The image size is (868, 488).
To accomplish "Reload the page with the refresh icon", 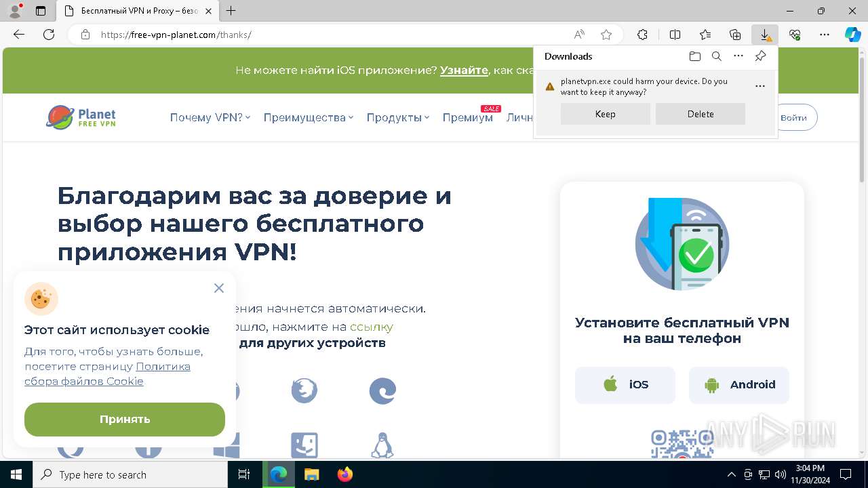I will coord(49,35).
